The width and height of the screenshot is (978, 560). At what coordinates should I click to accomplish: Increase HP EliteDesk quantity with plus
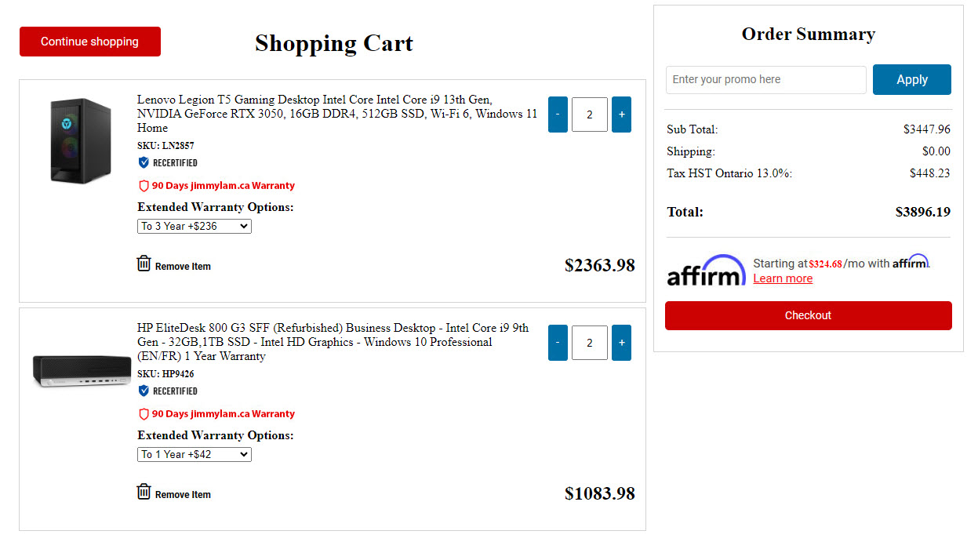(x=621, y=343)
